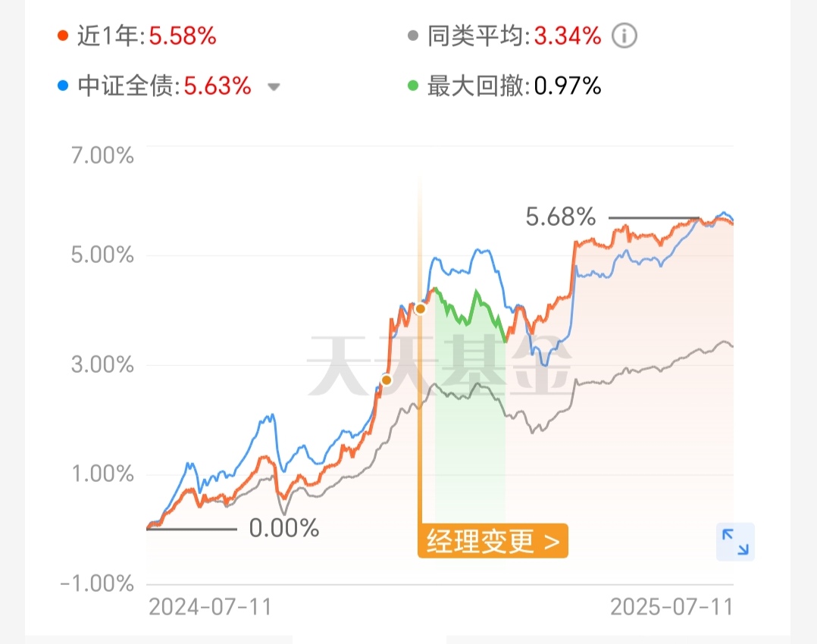Click the 经理变更 button

[x=493, y=541]
